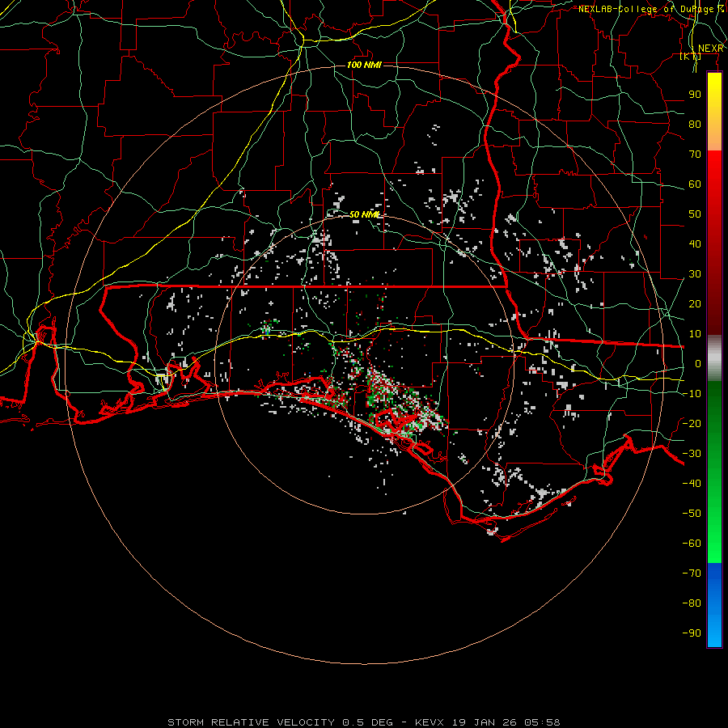Click the 10 value on the velocity scale
The image size is (728, 728).
point(695,334)
